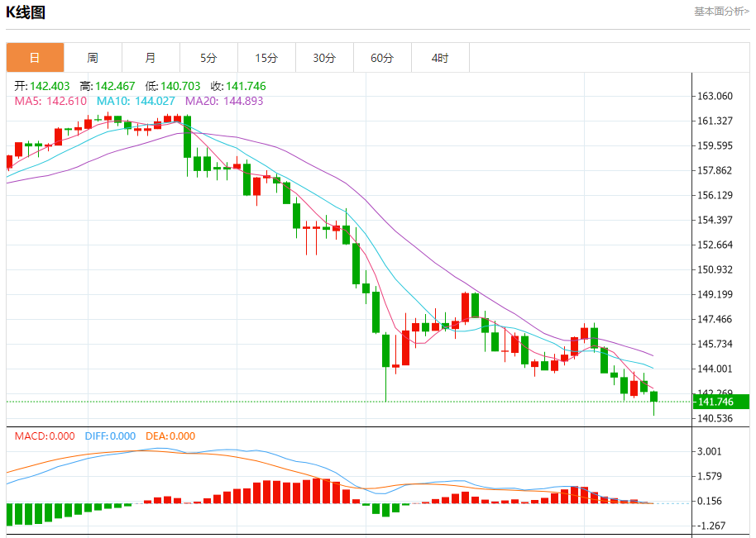Open the 基本面分析> link
This screenshot has width=756, height=538.
pos(721,11)
